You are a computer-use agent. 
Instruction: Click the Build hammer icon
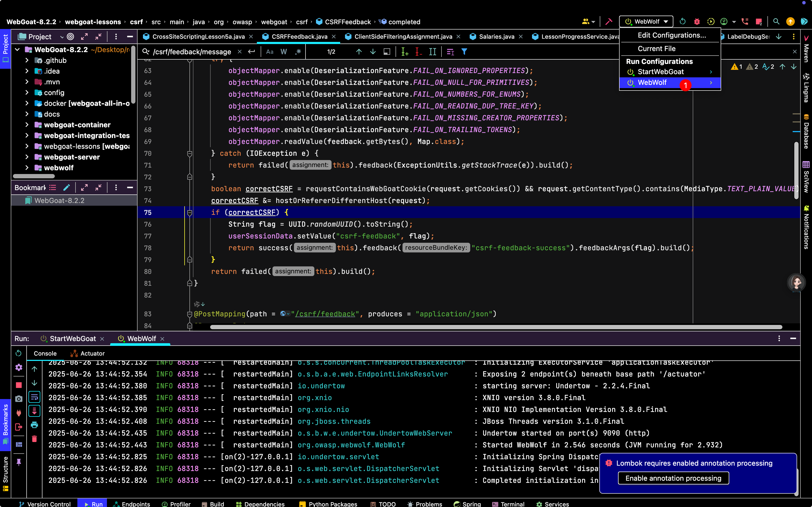coord(609,22)
